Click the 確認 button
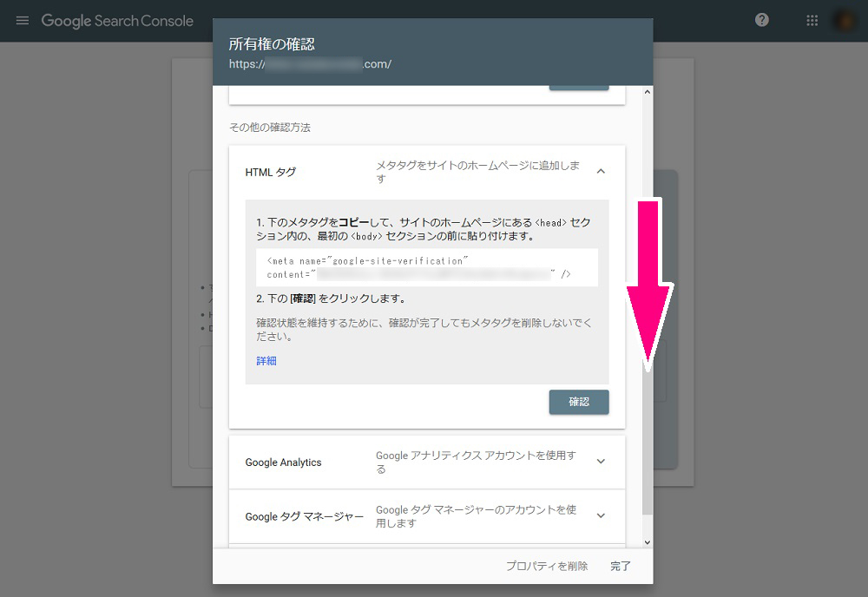This screenshot has width=868, height=597. [579, 402]
